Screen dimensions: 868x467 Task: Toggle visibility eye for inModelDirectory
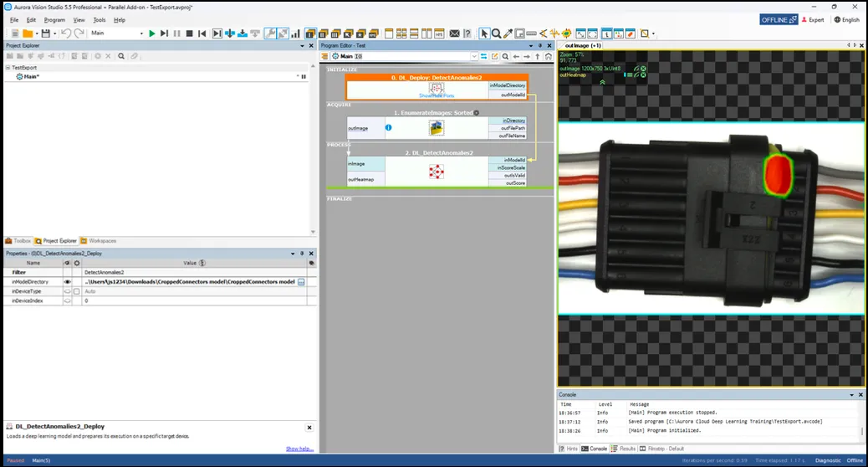click(x=68, y=282)
